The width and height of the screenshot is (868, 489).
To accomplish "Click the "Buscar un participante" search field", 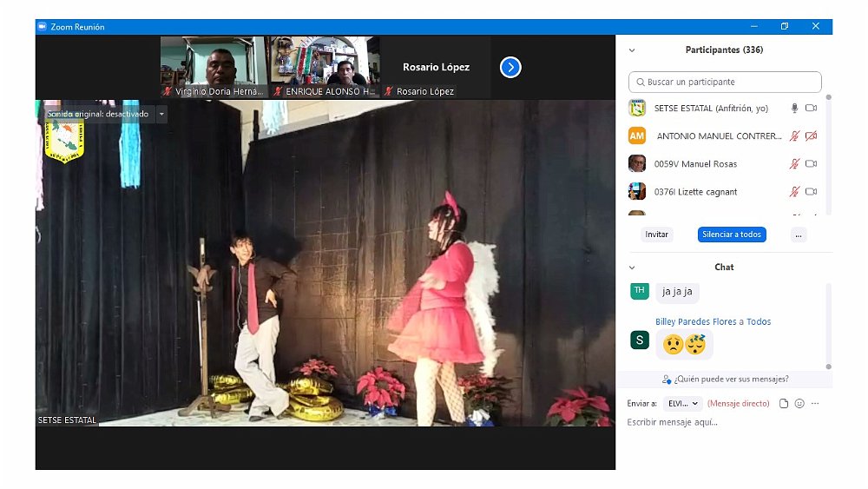I will coord(725,83).
